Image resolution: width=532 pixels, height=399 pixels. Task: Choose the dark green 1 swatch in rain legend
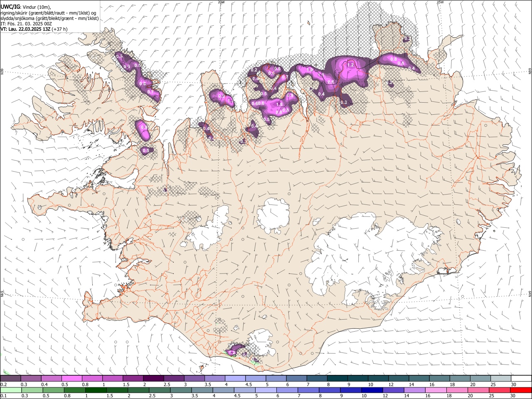click(96, 390)
